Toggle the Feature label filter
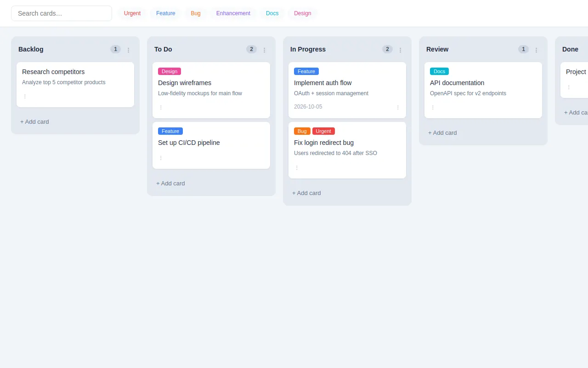Screen dimensions: 588x368 point(166,13)
